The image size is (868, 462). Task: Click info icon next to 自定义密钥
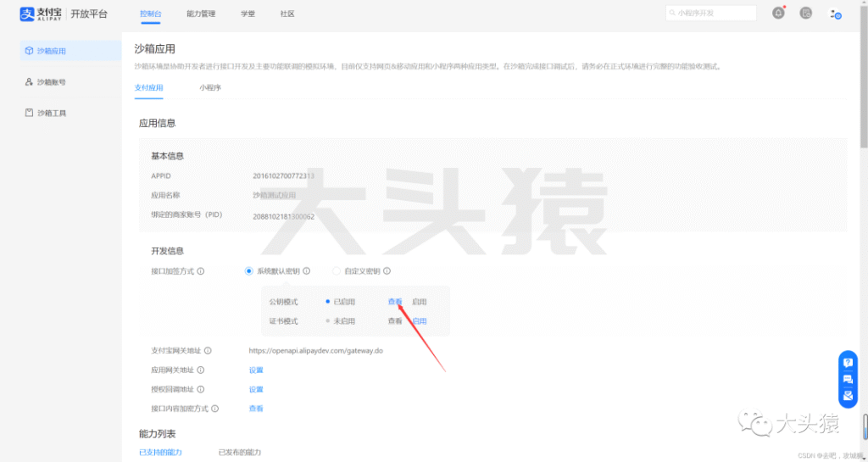click(x=387, y=271)
